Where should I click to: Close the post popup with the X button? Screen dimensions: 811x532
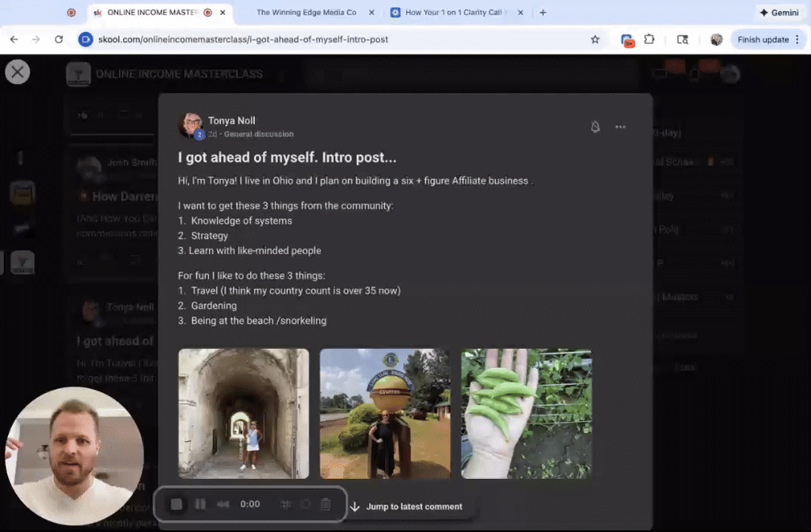tap(17, 72)
